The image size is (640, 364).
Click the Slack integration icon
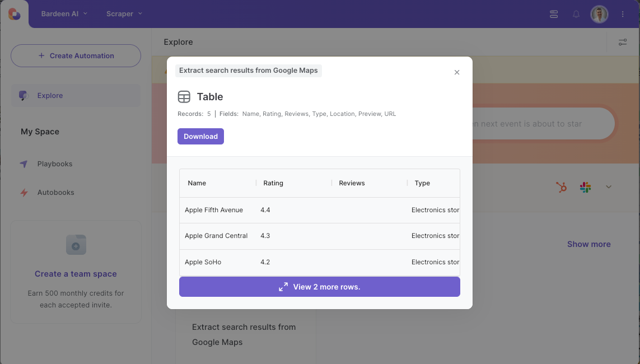(x=585, y=187)
